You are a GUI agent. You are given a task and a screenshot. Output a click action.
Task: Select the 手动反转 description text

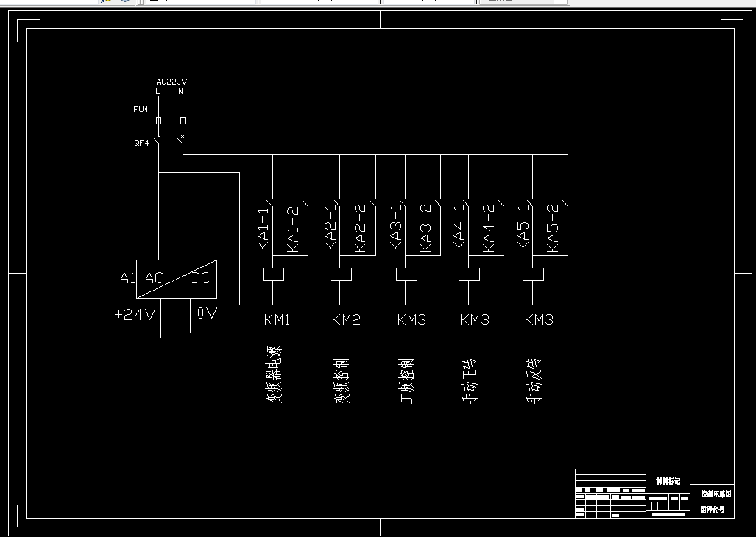[534, 380]
